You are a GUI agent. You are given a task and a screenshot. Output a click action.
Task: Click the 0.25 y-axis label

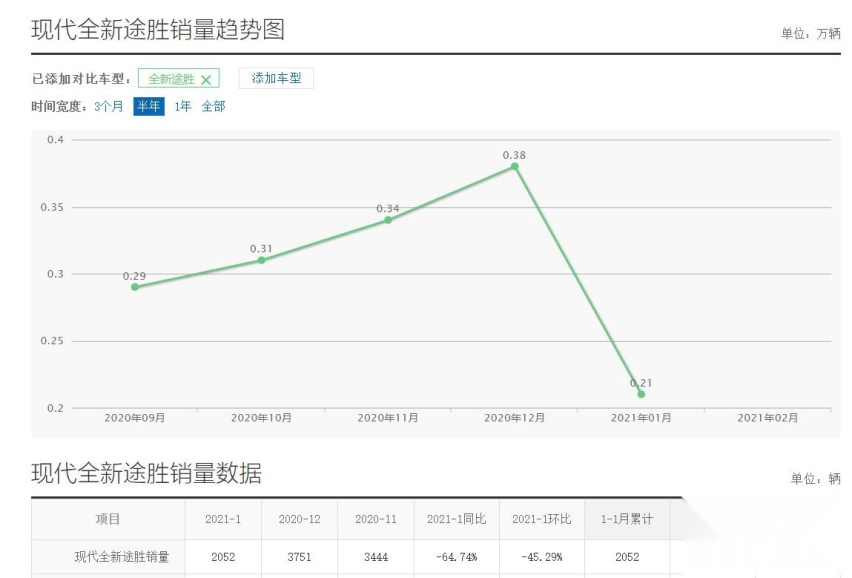pos(52,341)
